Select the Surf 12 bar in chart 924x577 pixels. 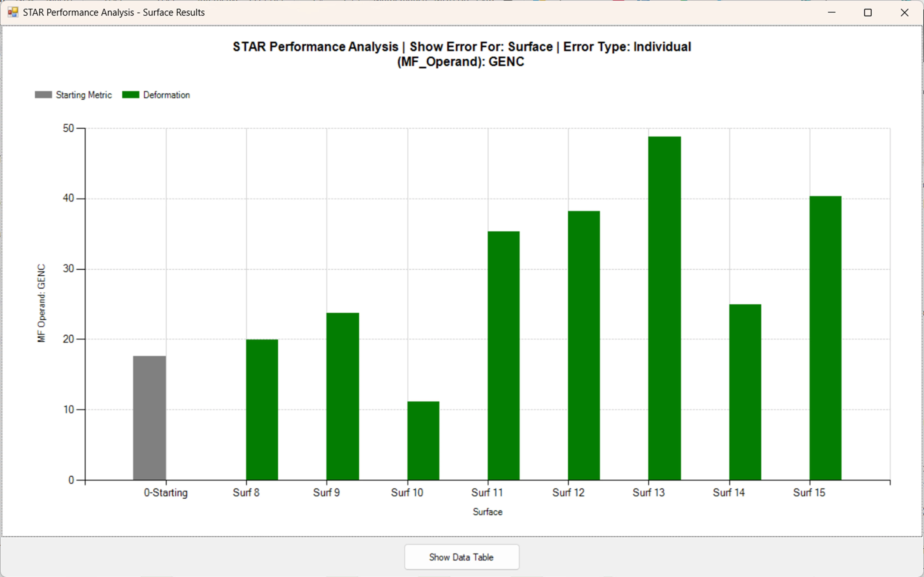click(584, 345)
